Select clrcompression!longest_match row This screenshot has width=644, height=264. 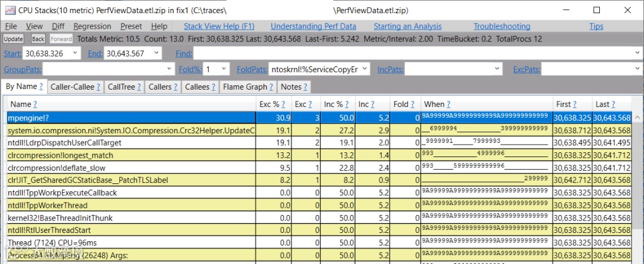[x=319, y=155]
